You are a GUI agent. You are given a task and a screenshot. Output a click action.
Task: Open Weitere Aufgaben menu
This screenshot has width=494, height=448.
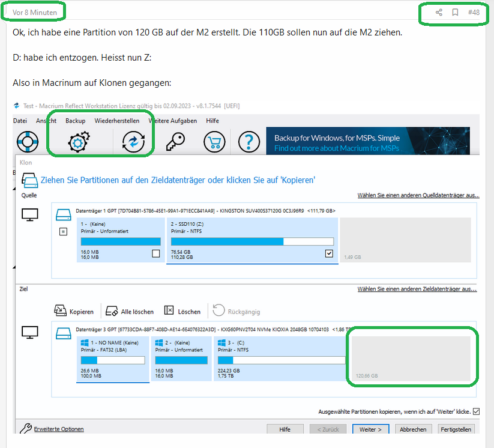[173, 121]
